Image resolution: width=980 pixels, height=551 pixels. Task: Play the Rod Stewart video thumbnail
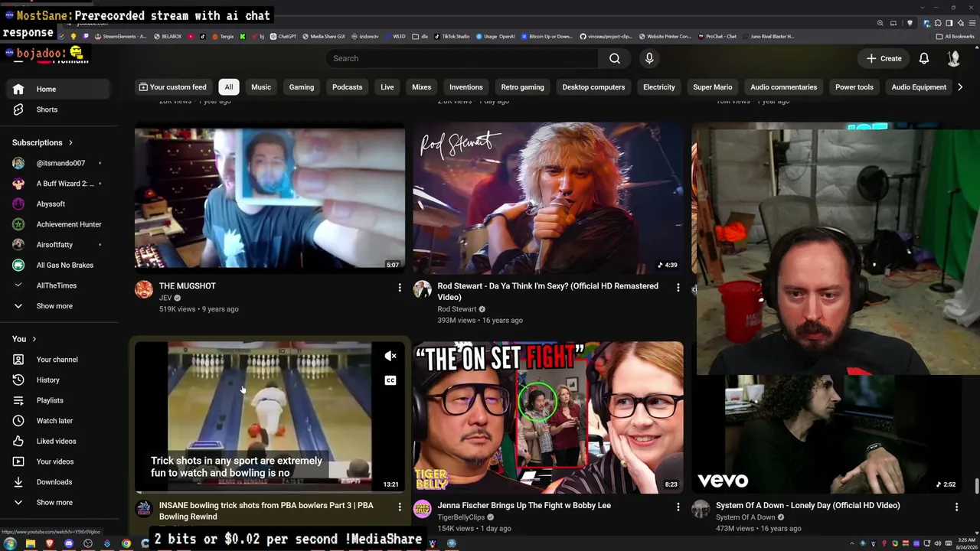pyautogui.click(x=548, y=197)
